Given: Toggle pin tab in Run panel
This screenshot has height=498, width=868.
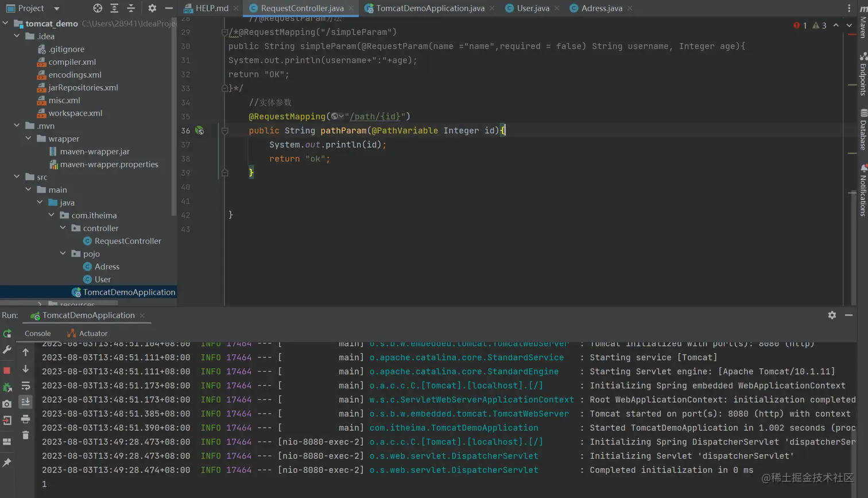Looking at the screenshot, I should tap(7, 462).
